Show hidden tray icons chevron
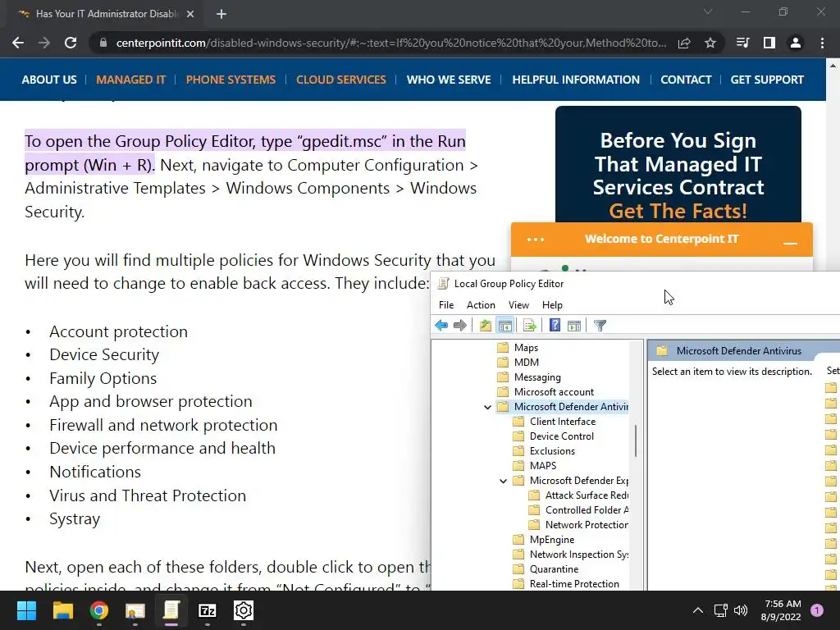The image size is (840, 630). [x=698, y=610]
